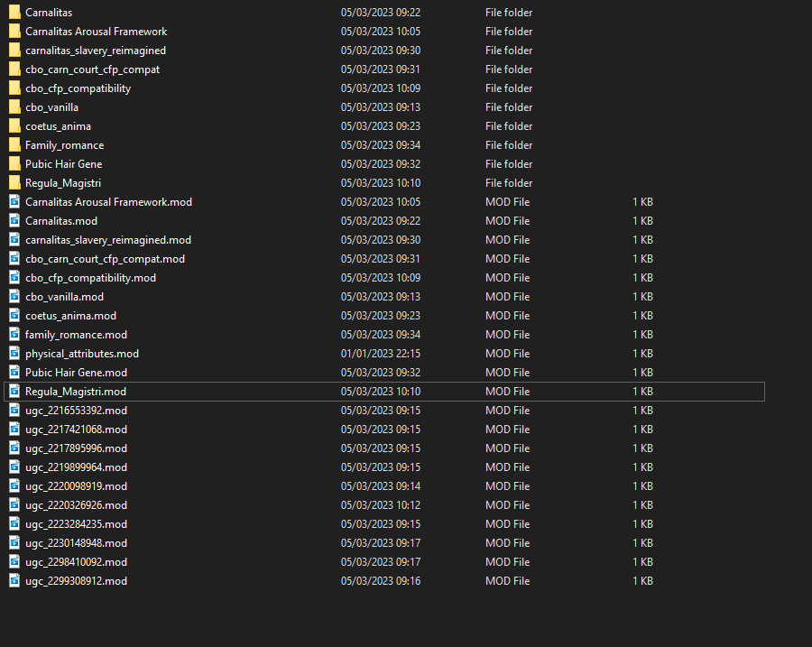Click the ugc_2299308912.mod file icon
The image size is (812, 647).
pyautogui.click(x=14, y=580)
